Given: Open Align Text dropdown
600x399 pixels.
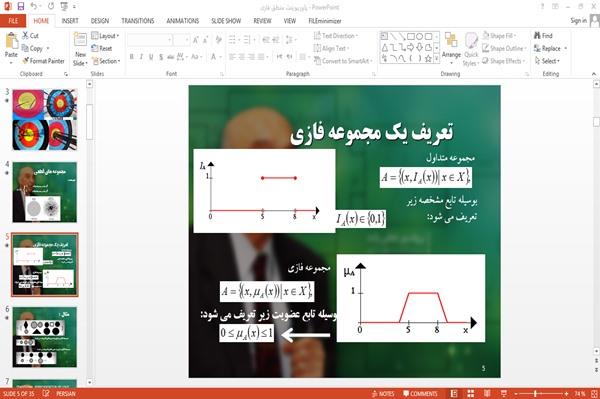Looking at the screenshot, I should point(331,48).
